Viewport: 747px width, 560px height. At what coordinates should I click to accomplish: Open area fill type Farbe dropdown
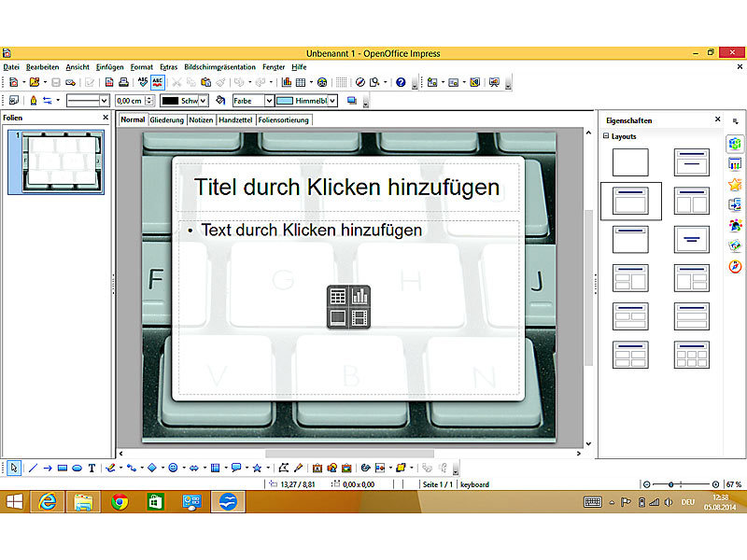click(269, 101)
